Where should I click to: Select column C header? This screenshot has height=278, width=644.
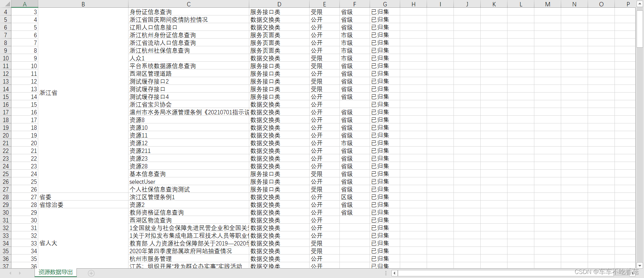[x=189, y=4]
